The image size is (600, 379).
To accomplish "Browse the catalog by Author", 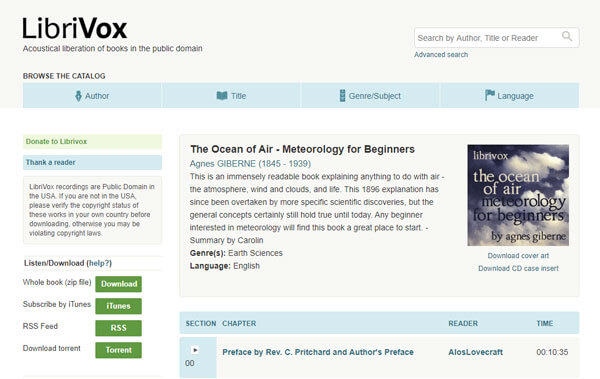I will (x=92, y=96).
